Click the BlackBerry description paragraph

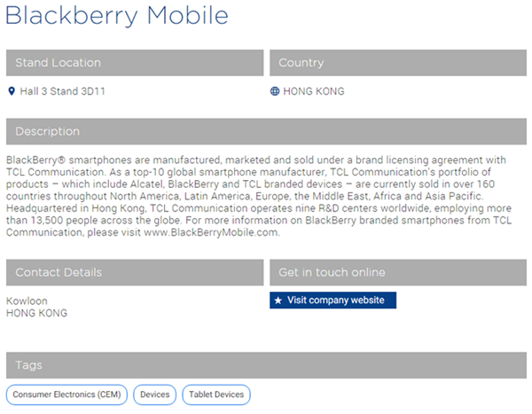pos(259,196)
